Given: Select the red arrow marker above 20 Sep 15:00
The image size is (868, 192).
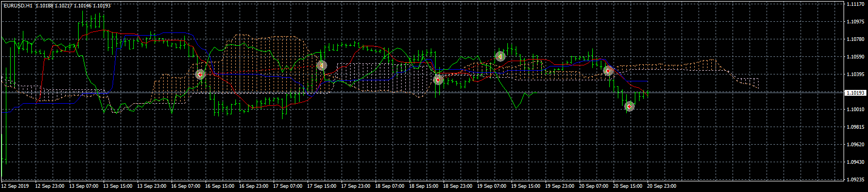Looking at the screenshot, I should [609, 71].
